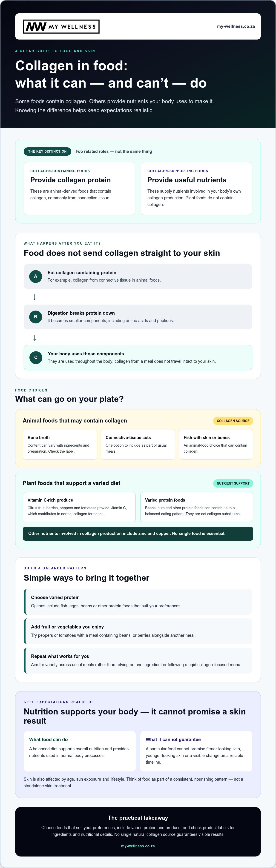This screenshot has height=868, width=276.
Task: Click the arrow between steps B and C
Action: click(34, 337)
